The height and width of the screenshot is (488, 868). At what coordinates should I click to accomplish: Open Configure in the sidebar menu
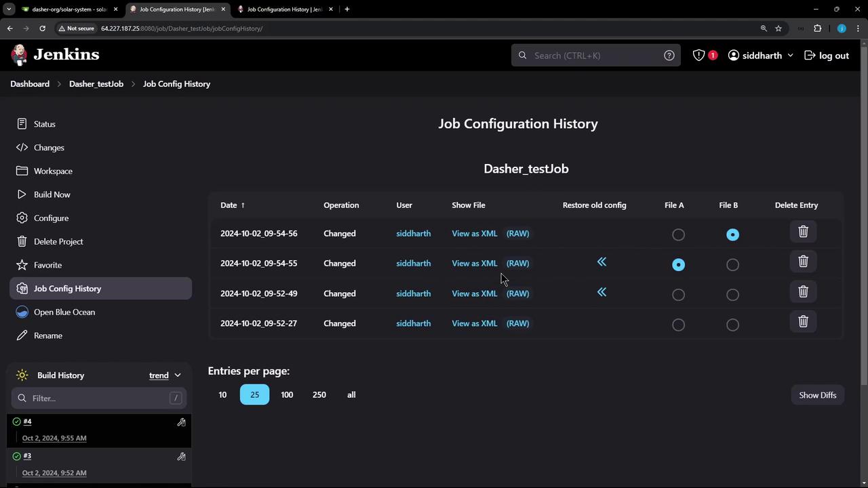click(51, 218)
